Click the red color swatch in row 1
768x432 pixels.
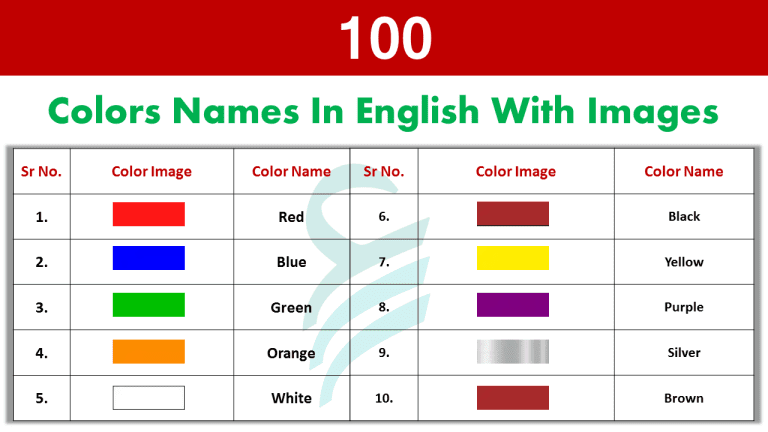(x=148, y=214)
